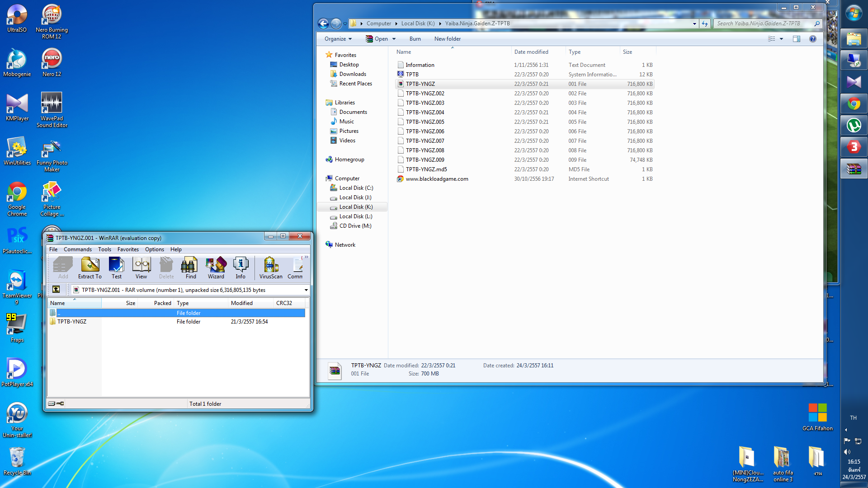The image size is (868, 488).
Task: Toggle the Explorer preview pane button
Action: pos(796,39)
